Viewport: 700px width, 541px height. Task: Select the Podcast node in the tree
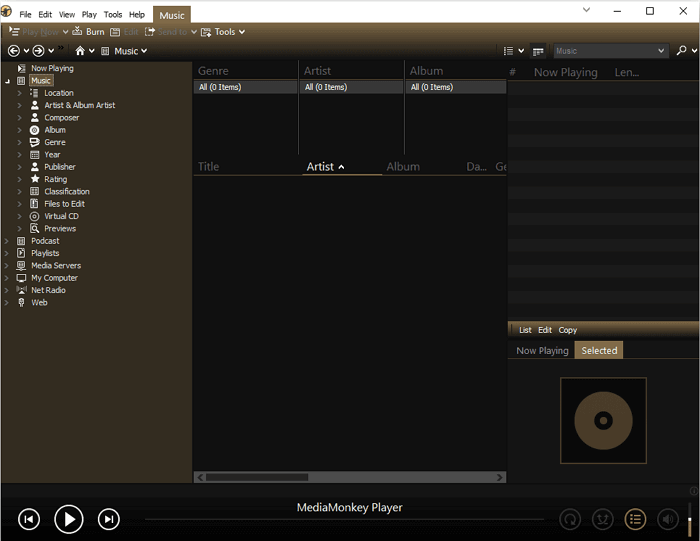pos(45,241)
